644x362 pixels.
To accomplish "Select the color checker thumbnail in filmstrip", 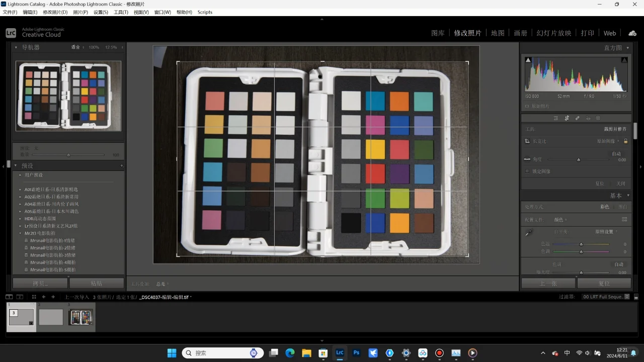I will (80, 317).
